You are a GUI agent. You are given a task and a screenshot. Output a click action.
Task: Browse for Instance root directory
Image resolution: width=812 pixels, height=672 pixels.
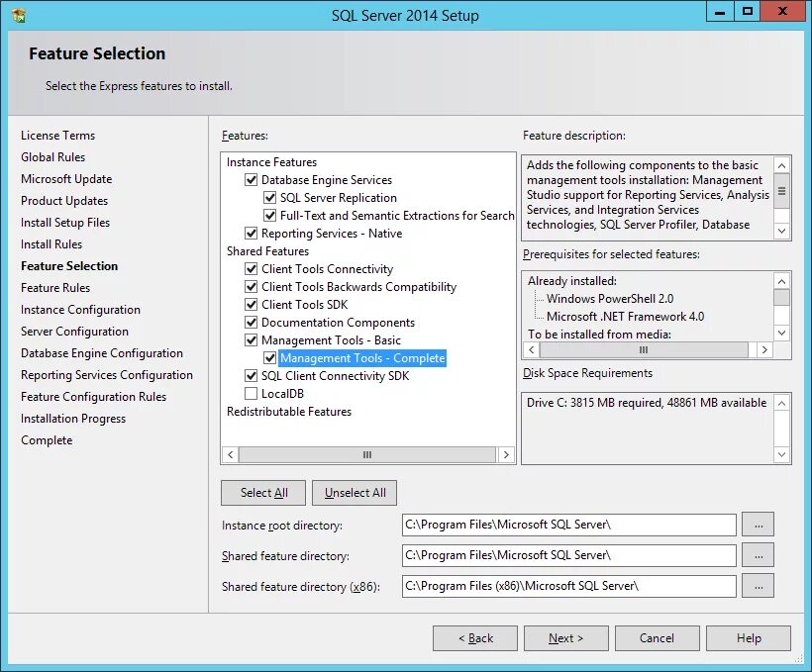759,525
